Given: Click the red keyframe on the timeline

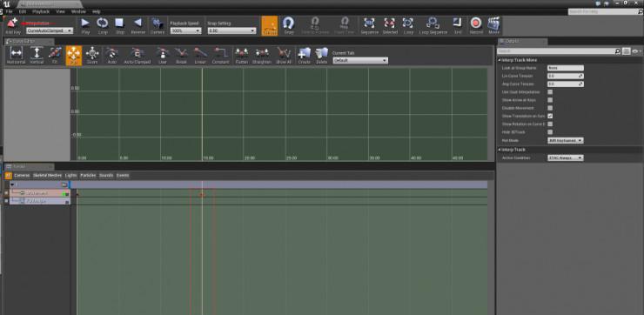Looking at the screenshot, I should [202, 195].
